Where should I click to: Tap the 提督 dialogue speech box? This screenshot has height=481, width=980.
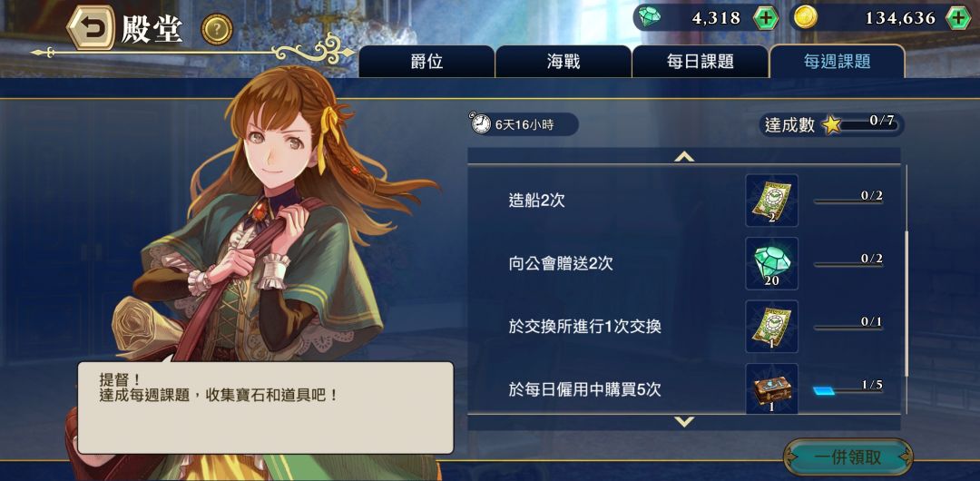click(265, 407)
